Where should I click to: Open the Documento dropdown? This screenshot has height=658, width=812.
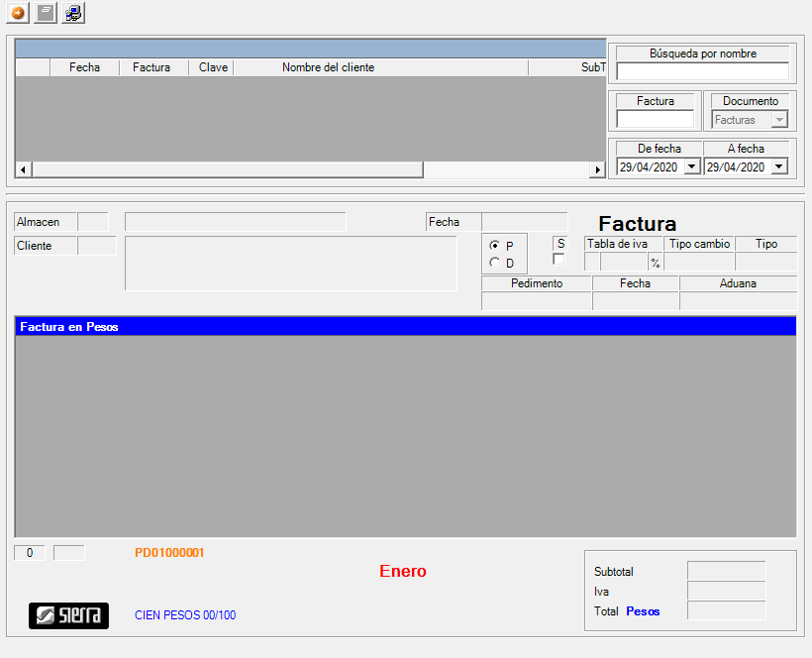pos(779,120)
